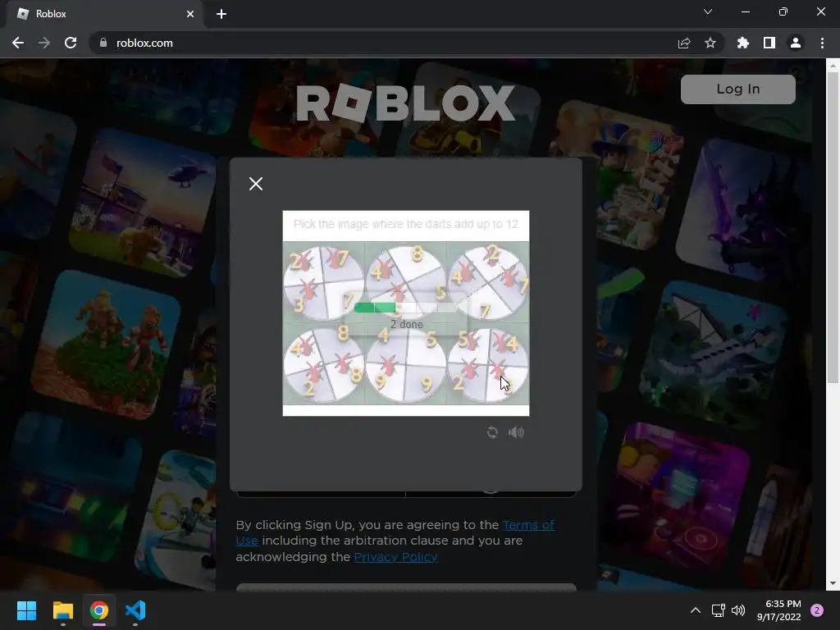This screenshot has width=840, height=630.
Task: Open the Extensions puzzle icon
Action: [743, 43]
